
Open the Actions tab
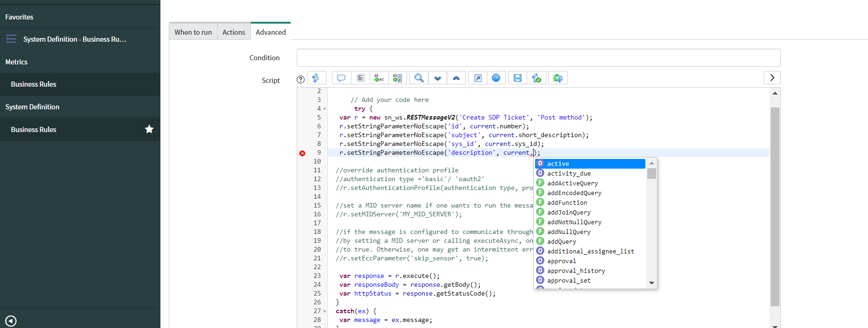point(234,32)
